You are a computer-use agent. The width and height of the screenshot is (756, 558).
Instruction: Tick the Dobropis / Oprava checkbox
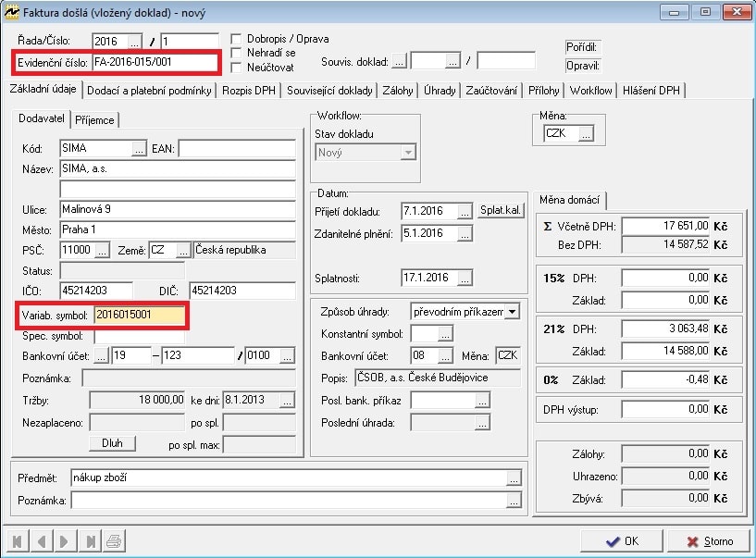236,39
